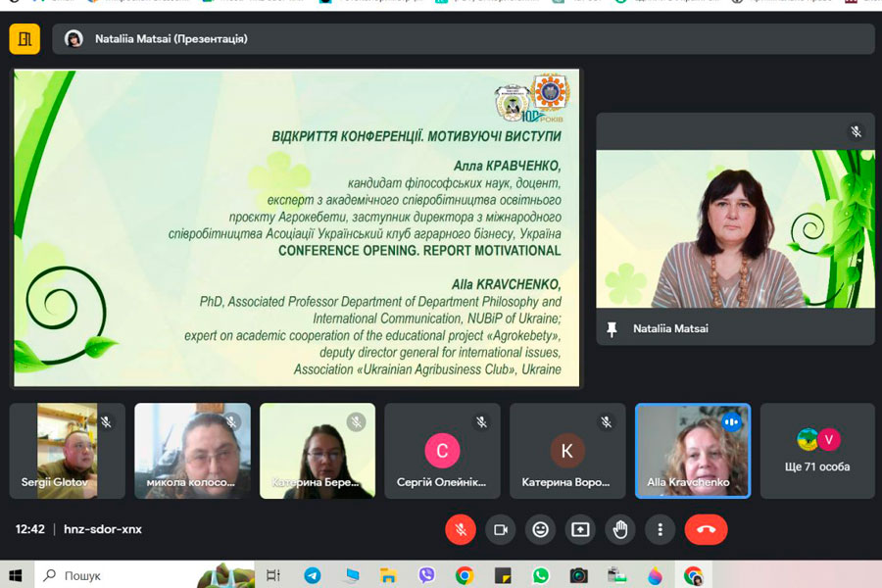Click the 12:42 meeting time

point(29,529)
